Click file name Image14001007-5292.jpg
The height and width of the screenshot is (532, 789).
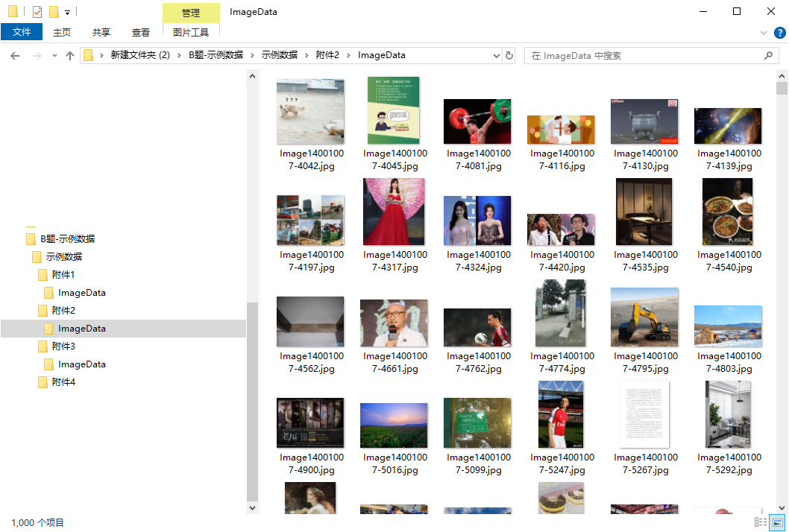pos(729,463)
